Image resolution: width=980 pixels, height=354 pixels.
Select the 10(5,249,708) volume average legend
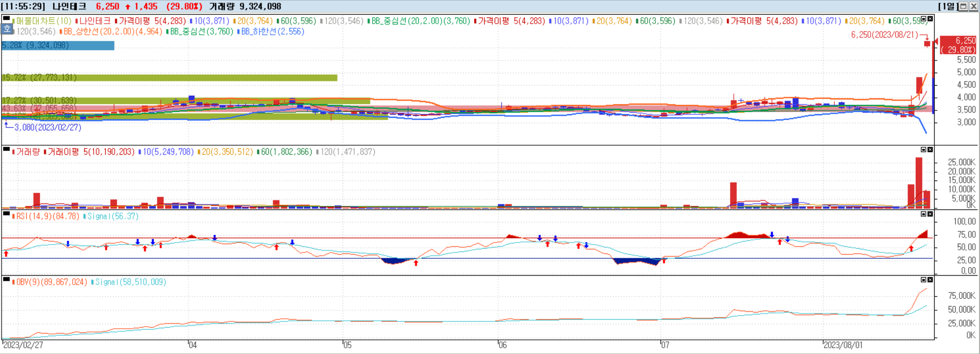[x=166, y=152]
